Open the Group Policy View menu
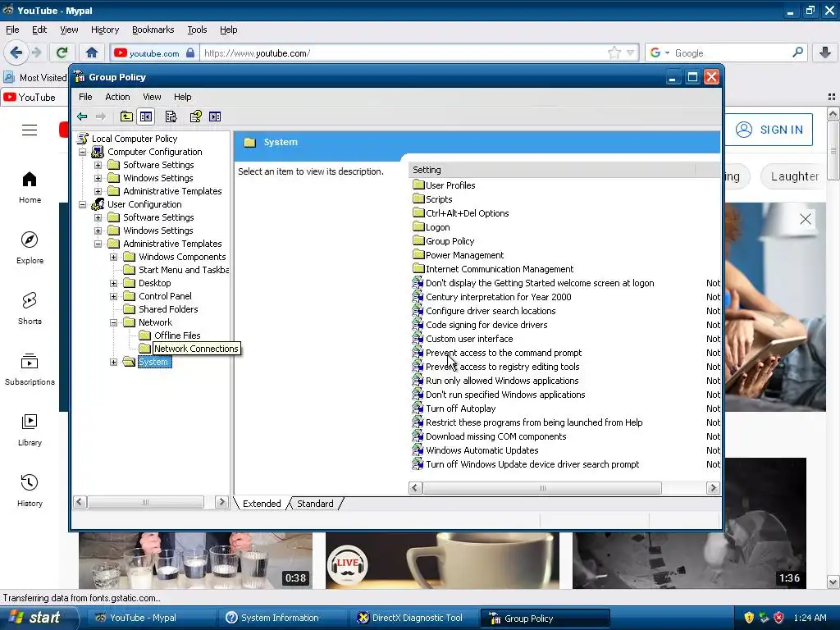The image size is (840, 630). pyautogui.click(x=152, y=97)
